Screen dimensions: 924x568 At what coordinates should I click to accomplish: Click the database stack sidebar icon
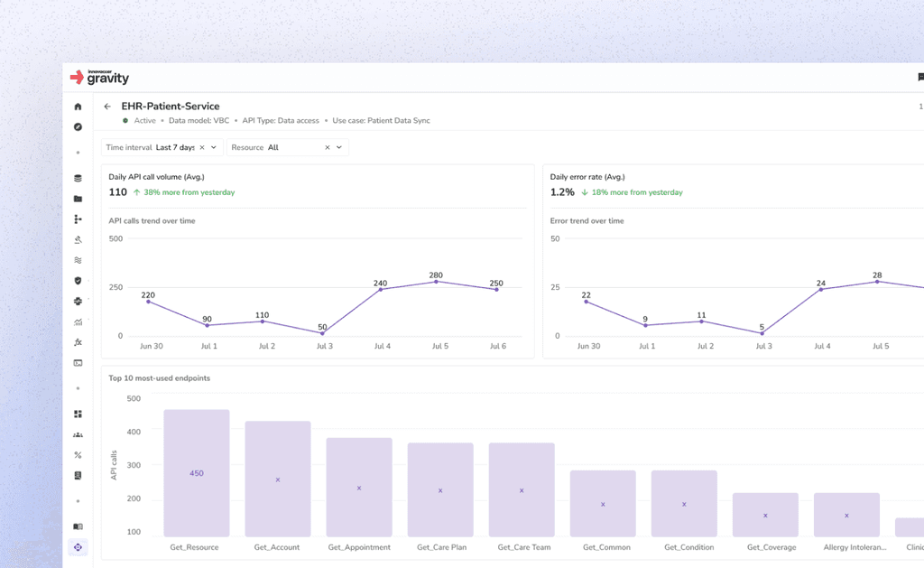point(78,178)
